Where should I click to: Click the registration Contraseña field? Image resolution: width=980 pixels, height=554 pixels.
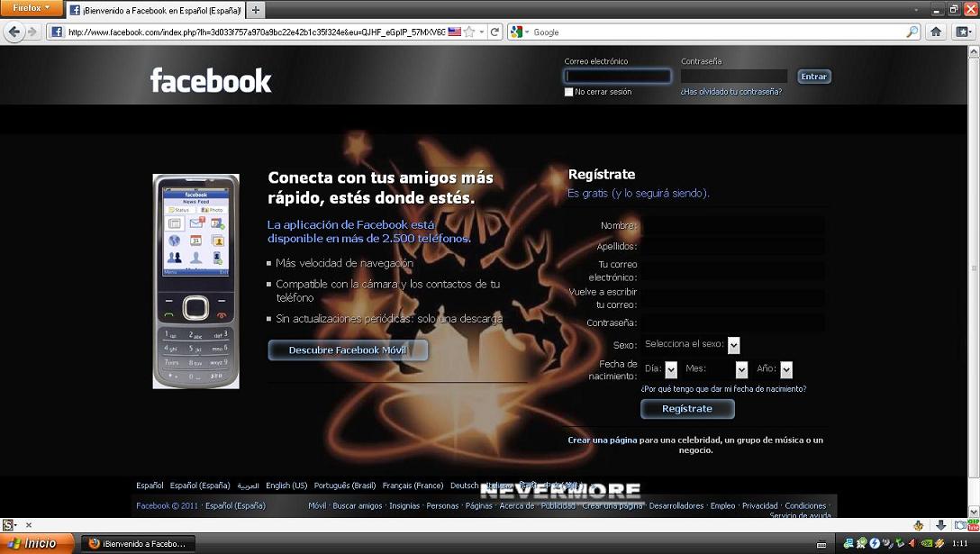733,322
